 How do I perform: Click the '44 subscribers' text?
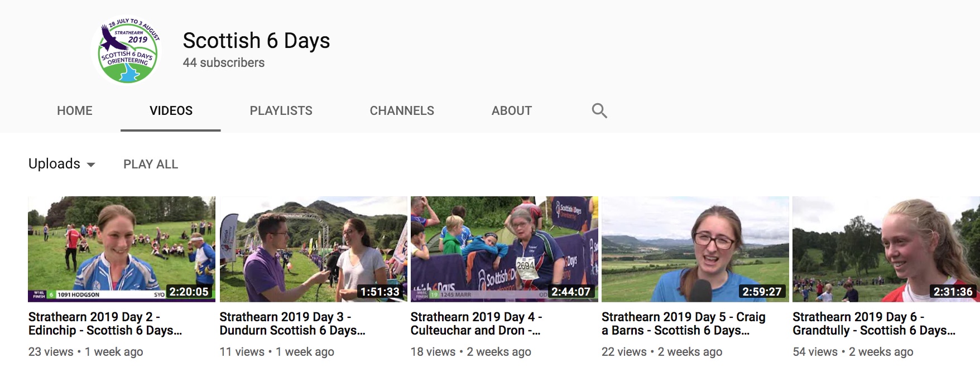224,62
